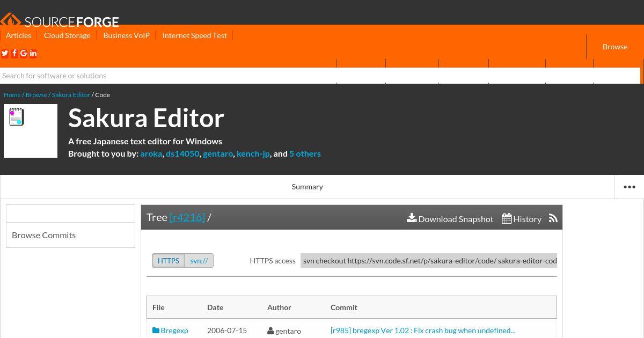Show the 5 others contributors
Viewport: 644px width, 338px height.
305,153
